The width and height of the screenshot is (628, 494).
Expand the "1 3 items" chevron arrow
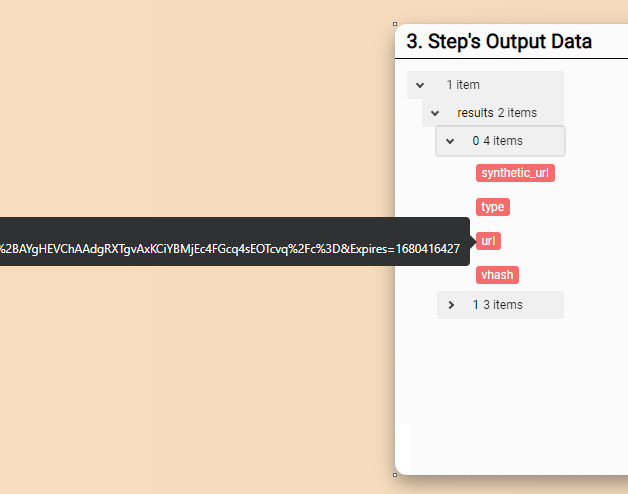coord(451,305)
